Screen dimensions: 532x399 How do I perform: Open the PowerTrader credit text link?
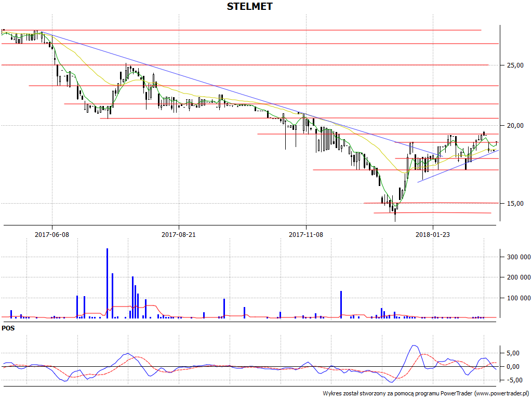point(427,394)
